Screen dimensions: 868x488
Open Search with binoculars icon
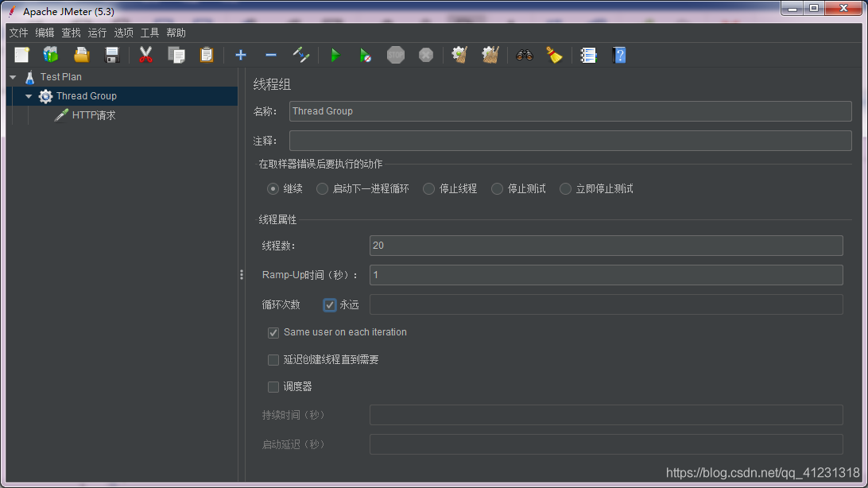pyautogui.click(x=525, y=55)
